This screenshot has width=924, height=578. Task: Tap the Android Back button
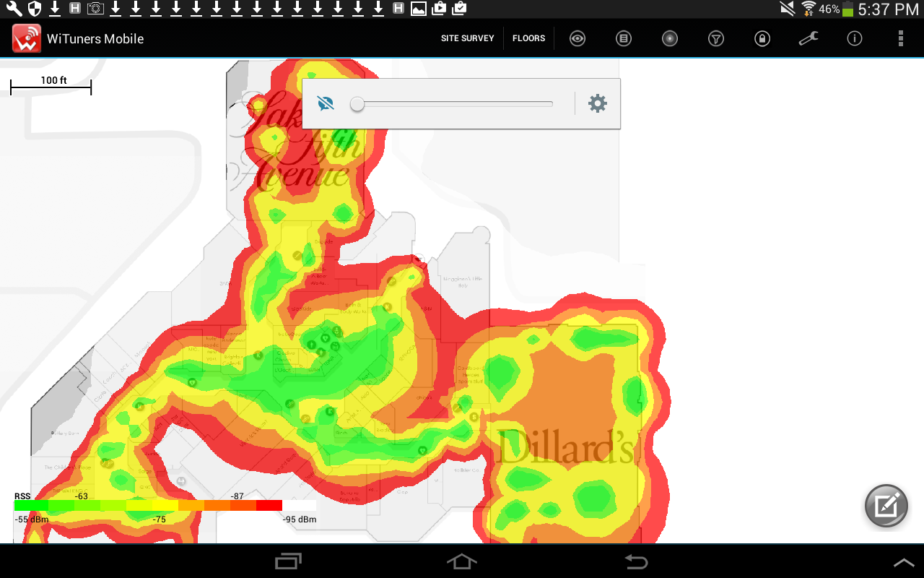click(x=635, y=561)
